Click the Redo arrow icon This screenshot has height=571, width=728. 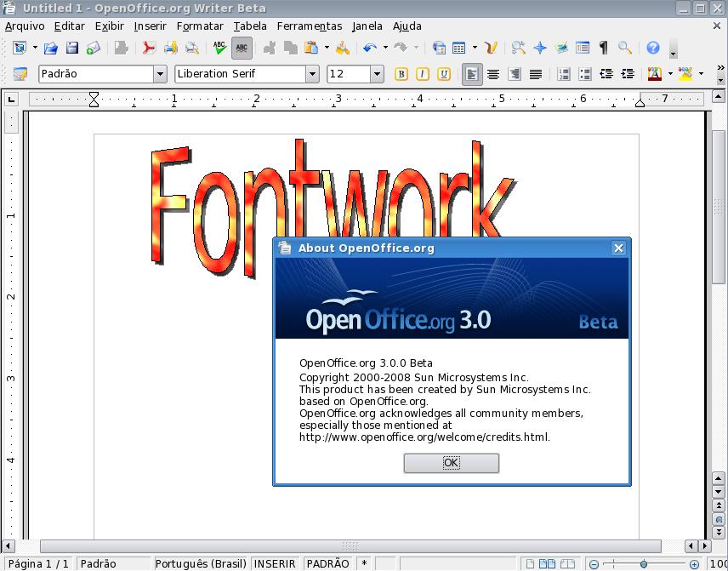(x=401, y=48)
